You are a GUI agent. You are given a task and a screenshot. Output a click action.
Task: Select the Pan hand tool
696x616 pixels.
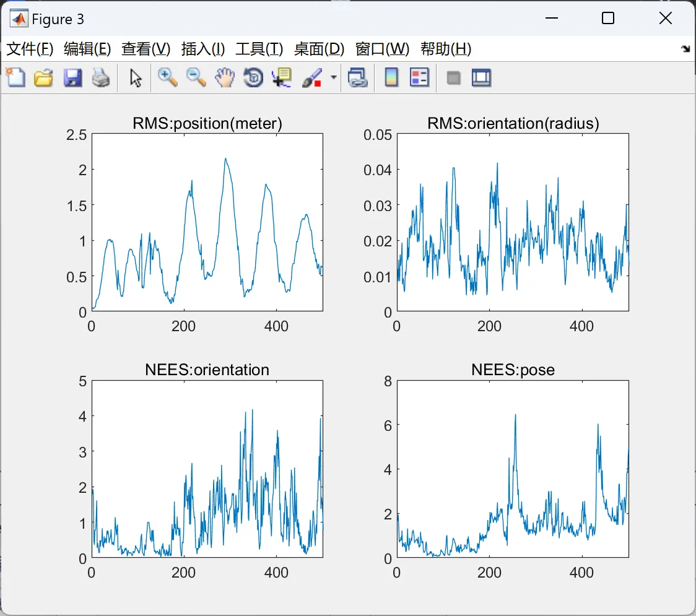click(x=225, y=77)
